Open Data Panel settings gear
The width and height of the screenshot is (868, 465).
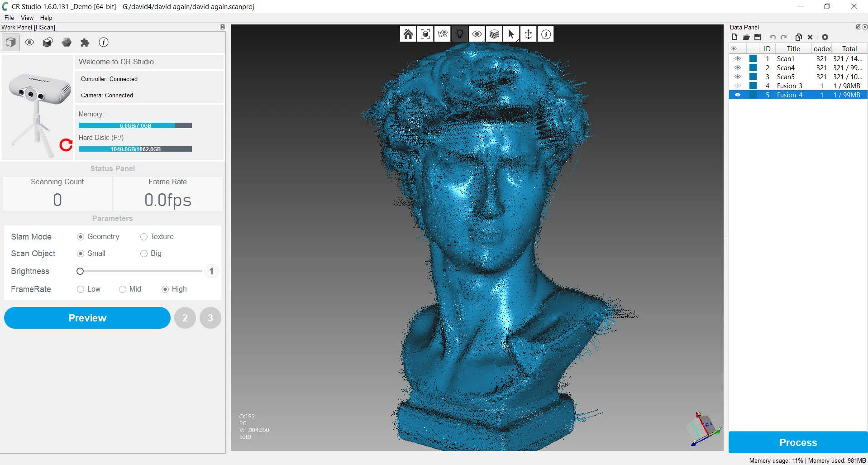825,37
